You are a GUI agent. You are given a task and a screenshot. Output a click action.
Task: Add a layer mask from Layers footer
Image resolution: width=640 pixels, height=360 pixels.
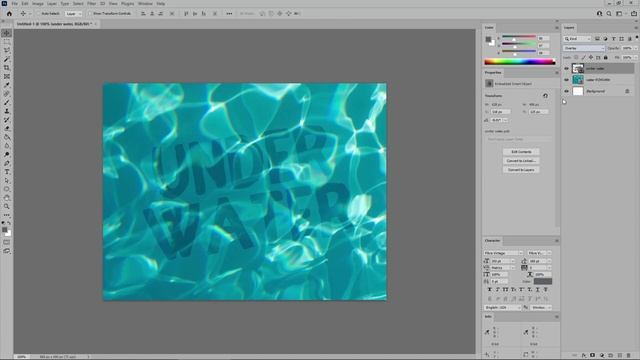pyautogui.click(x=593, y=356)
